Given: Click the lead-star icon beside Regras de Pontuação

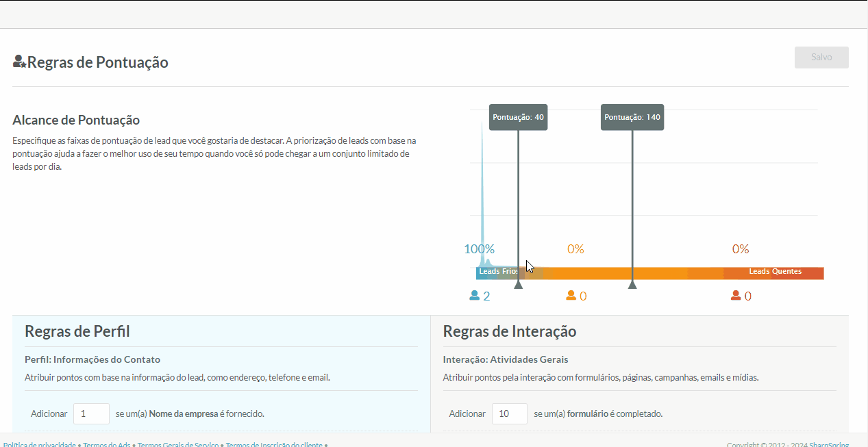Looking at the screenshot, I should point(19,62).
